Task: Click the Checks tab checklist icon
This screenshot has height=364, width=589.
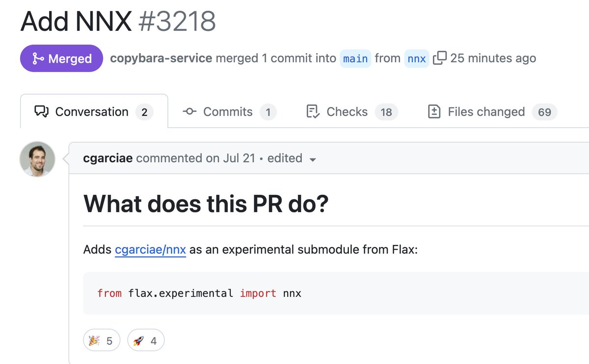Action: pos(313,112)
